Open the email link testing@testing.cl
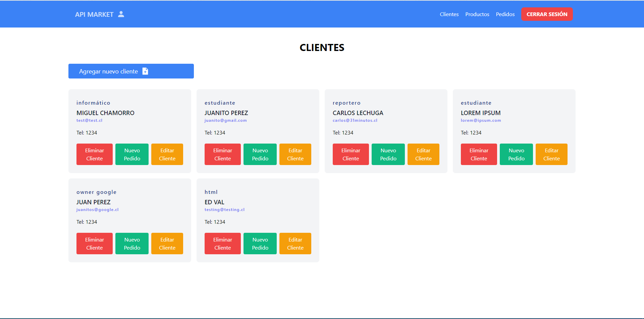 pyautogui.click(x=224, y=209)
